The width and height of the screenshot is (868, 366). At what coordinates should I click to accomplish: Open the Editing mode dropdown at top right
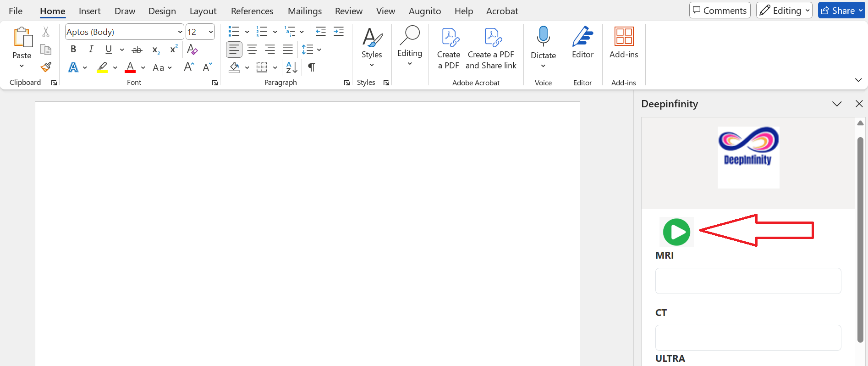(x=784, y=11)
